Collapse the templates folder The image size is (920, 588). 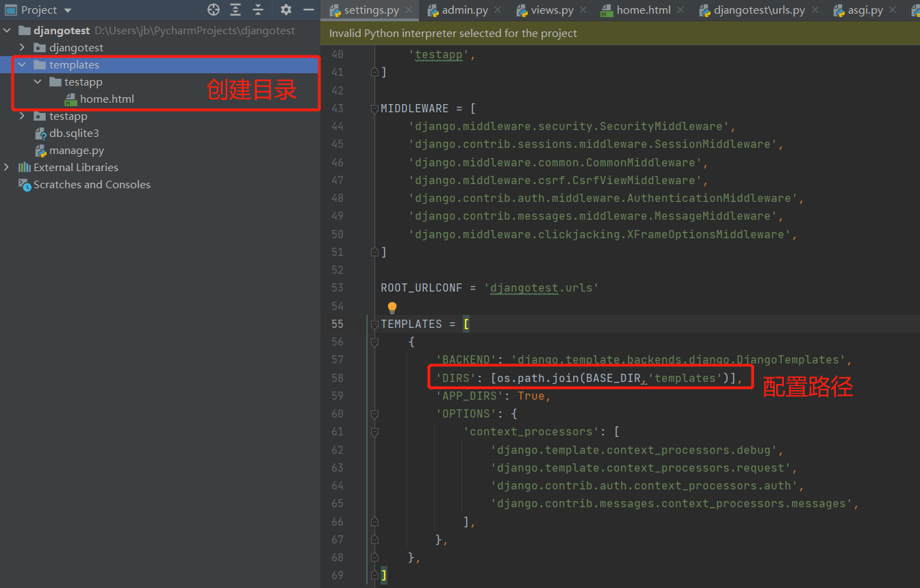pos(22,64)
